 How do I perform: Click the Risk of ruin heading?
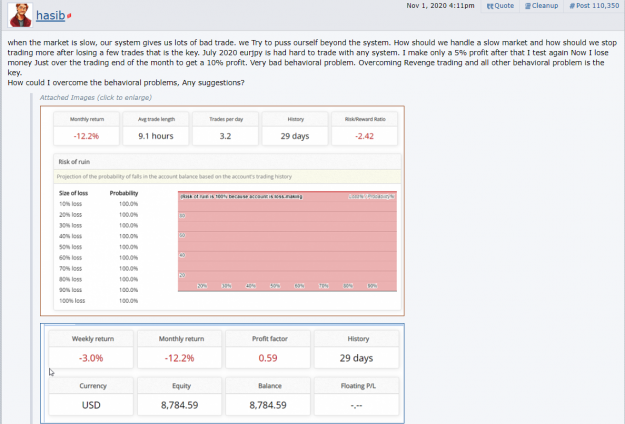click(x=74, y=162)
